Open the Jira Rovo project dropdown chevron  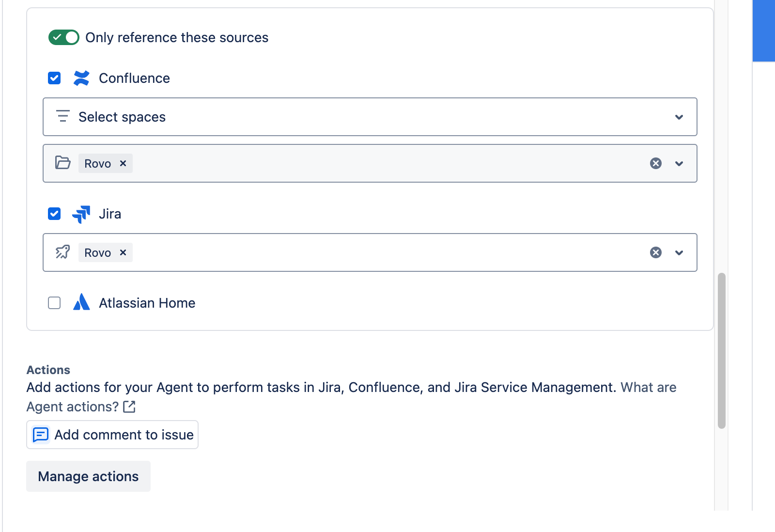coord(679,253)
